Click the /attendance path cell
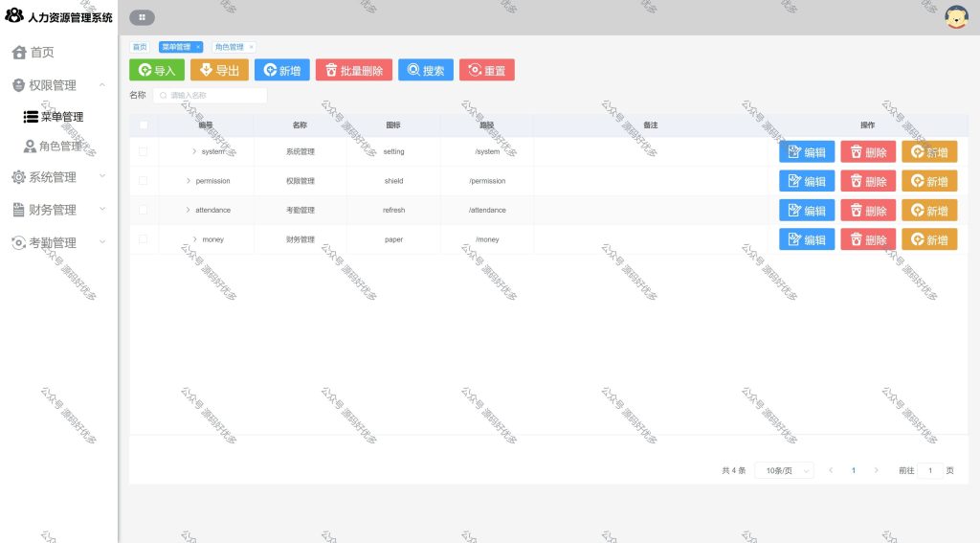 tap(487, 210)
